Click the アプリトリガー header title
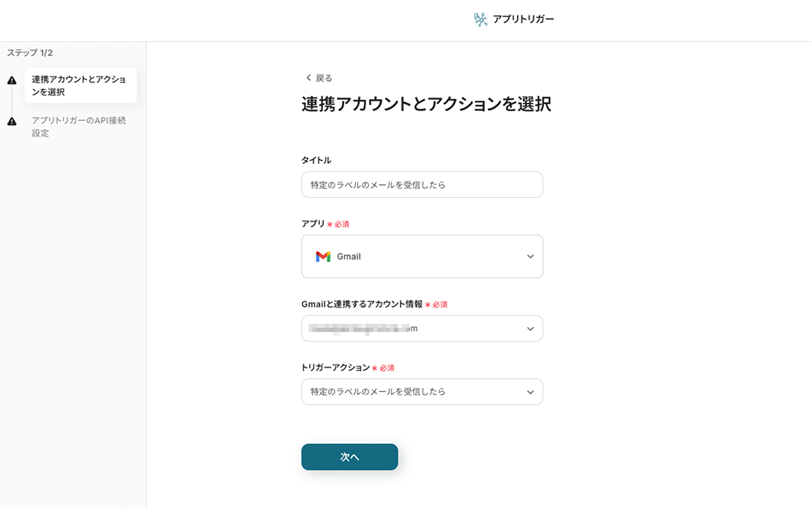 click(523, 19)
